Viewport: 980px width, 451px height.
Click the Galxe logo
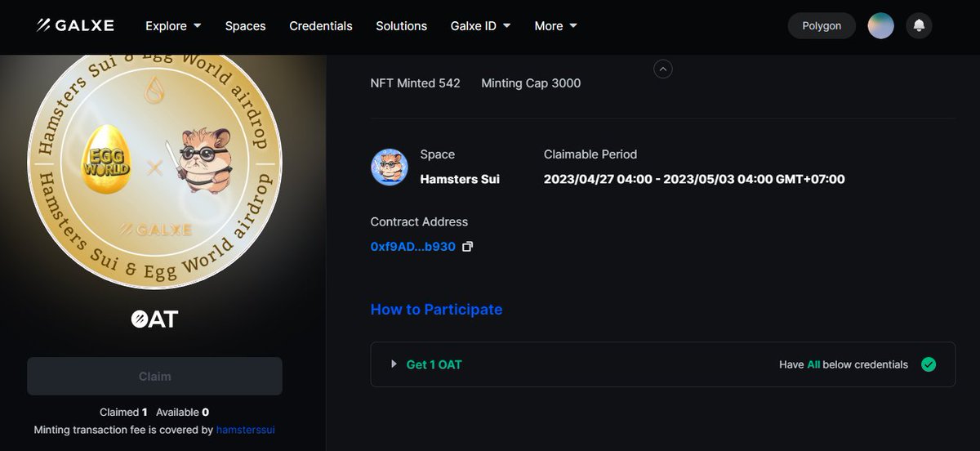75,25
